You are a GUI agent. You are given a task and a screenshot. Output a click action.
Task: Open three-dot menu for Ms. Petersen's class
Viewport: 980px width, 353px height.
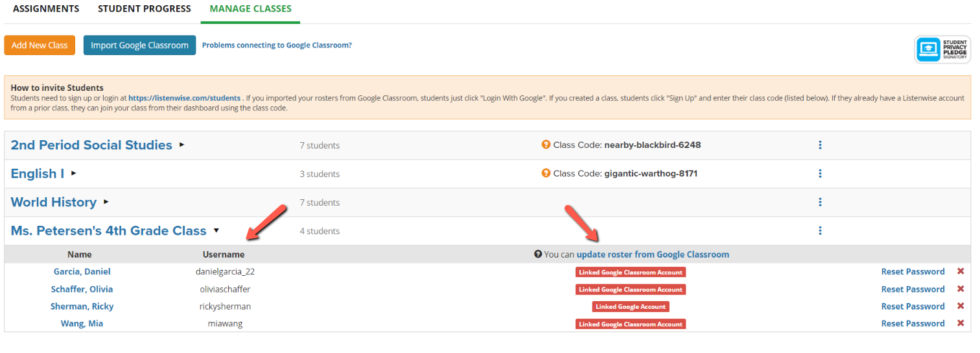820,231
